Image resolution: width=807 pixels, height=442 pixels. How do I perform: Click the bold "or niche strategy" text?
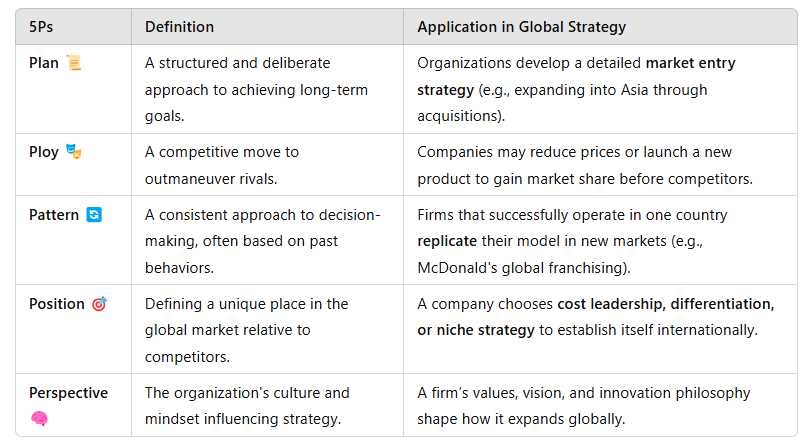(476, 330)
